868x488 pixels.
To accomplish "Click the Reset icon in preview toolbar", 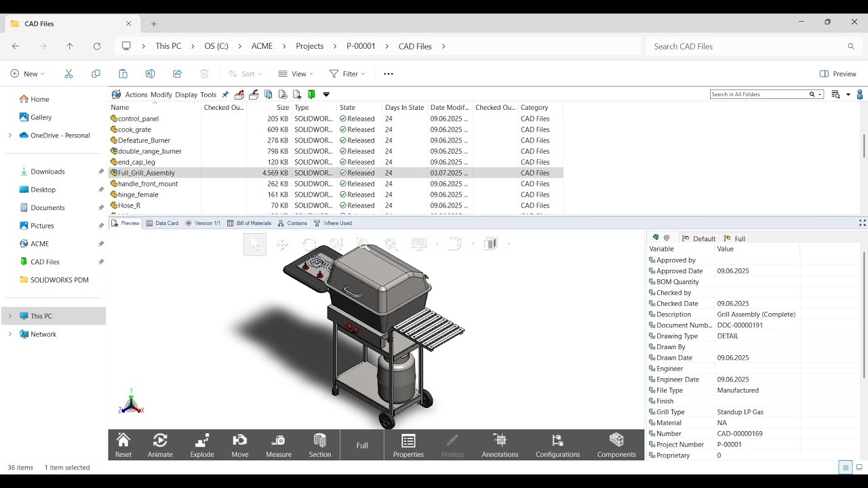I will coord(123,445).
